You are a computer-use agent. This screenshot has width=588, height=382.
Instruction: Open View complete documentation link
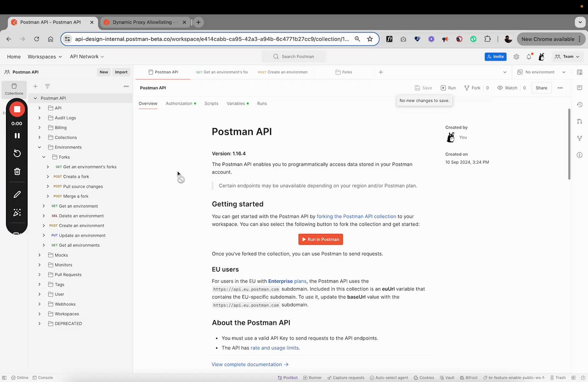tap(250, 365)
